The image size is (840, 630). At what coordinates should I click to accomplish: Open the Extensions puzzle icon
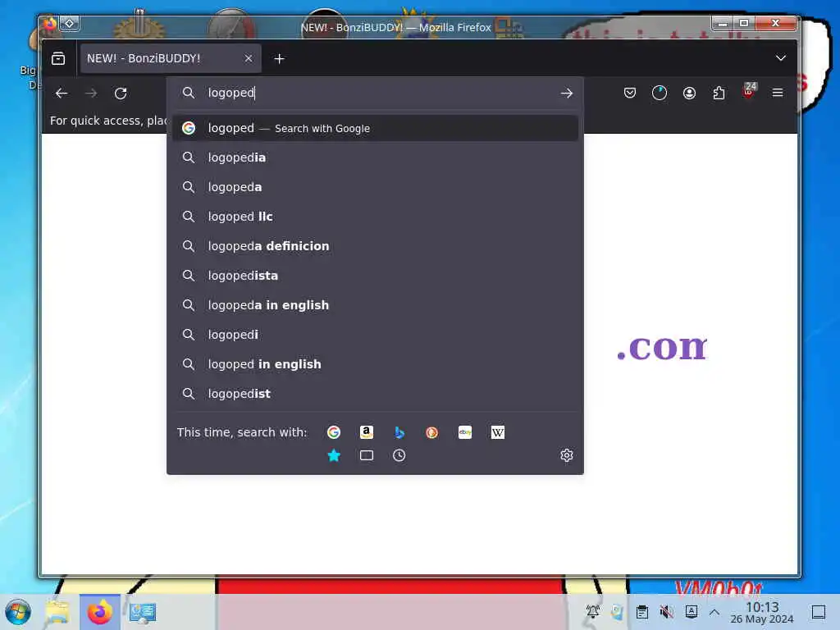coord(719,94)
